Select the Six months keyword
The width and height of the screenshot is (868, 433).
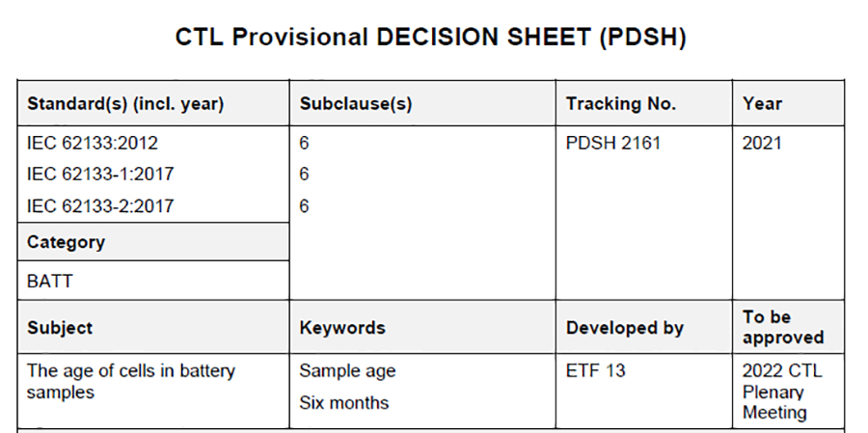344,402
